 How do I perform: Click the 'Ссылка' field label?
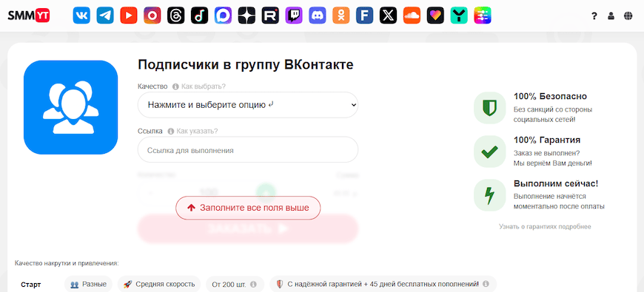(150, 132)
